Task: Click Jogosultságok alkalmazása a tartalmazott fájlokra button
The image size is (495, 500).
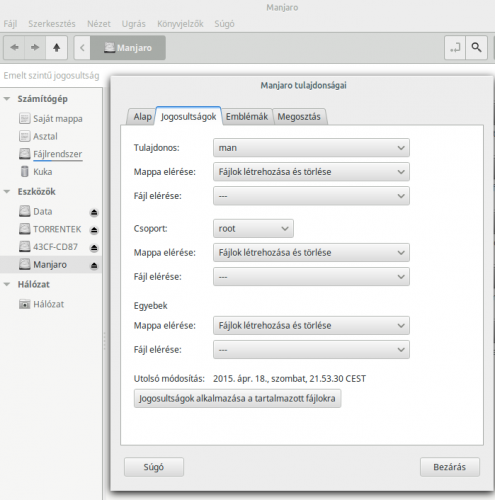Action: click(237, 398)
